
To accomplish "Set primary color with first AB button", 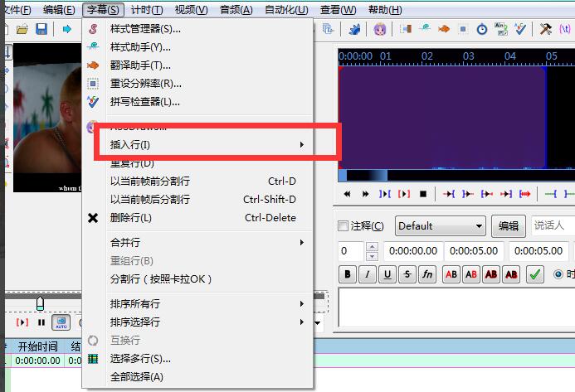I will pyautogui.click(x=451, y=274).
